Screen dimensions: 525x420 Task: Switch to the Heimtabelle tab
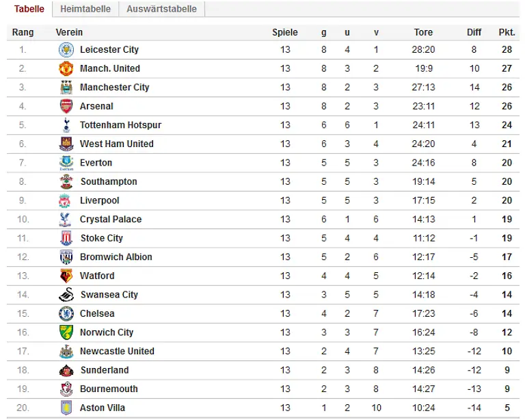(85, 9)
